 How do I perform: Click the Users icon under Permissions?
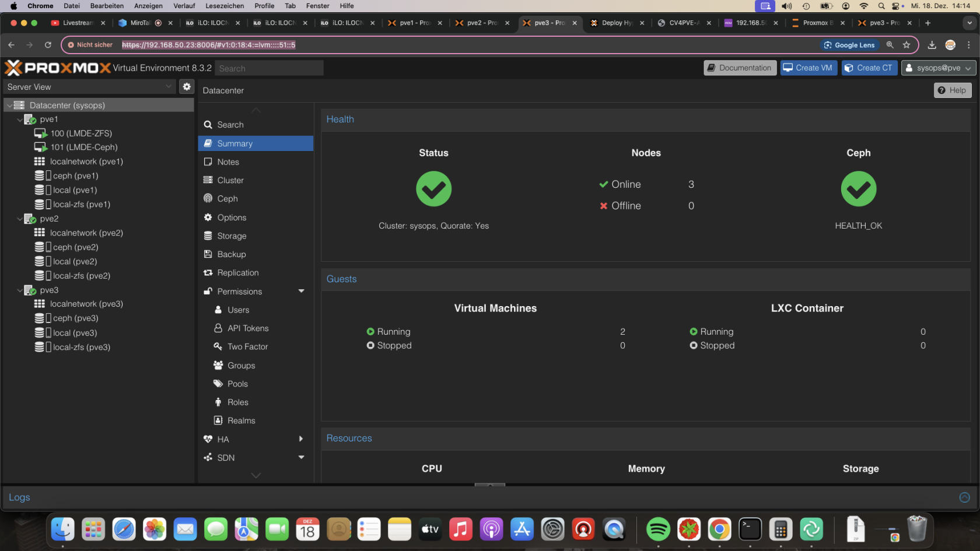click(218, 310)
